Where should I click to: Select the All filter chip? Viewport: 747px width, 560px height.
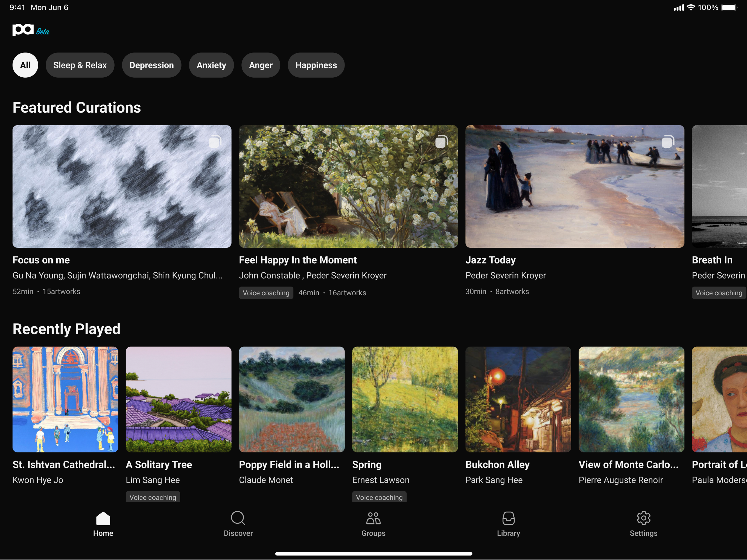click(25, 65)
